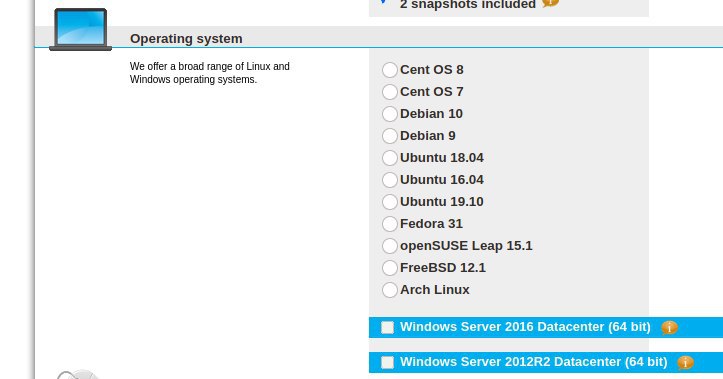Choose Debian 10 as operating system

(390, 114)
